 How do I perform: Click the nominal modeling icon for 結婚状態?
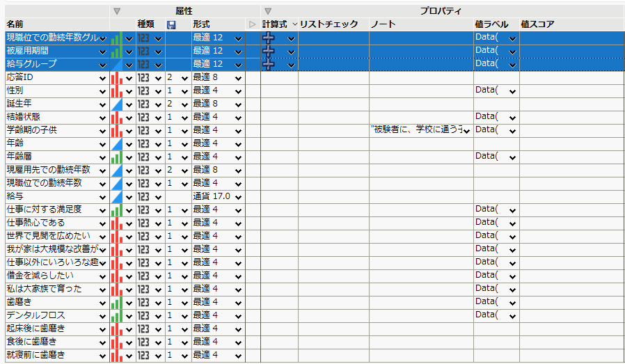(117, 117)
